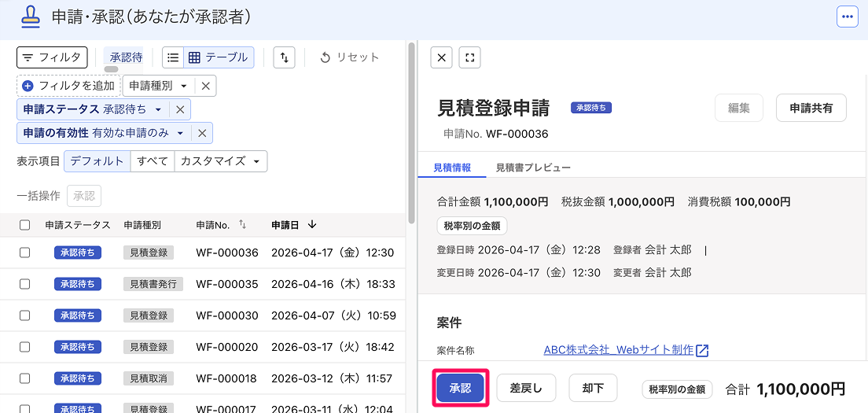
Task: Click 税率別の金額 button in footer bar
Action: (677, 389)
